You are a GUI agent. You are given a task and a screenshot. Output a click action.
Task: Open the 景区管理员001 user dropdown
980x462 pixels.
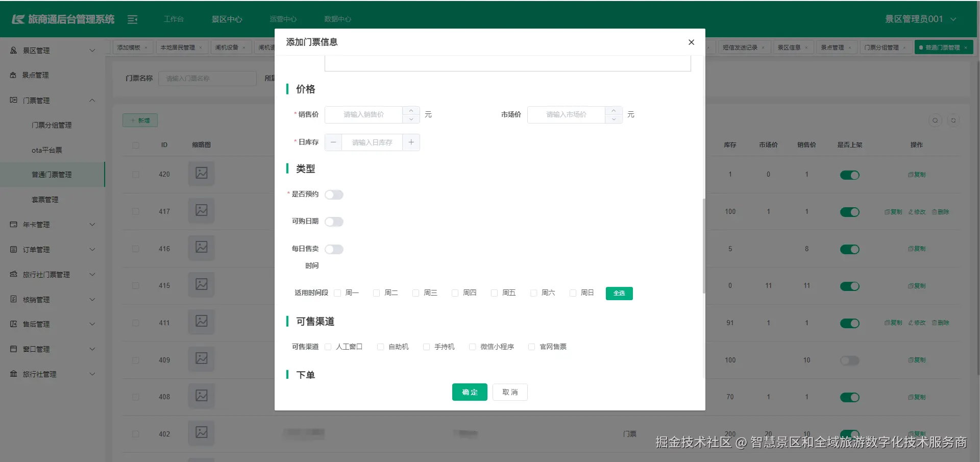[x=920, y=19]
